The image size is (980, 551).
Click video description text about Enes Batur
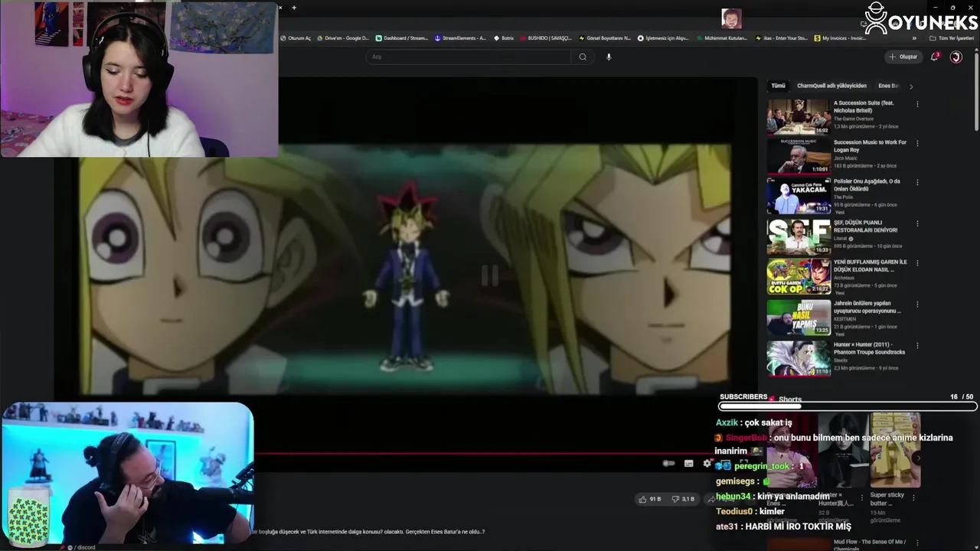click(369, 531)
